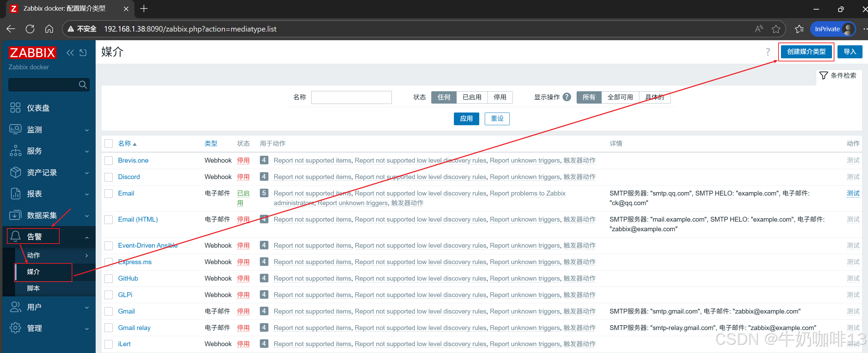Click the 管理 administration gear icon
The height and width of the screenshot is (353, 868).
pyautogui.click(x=15, y=328)
